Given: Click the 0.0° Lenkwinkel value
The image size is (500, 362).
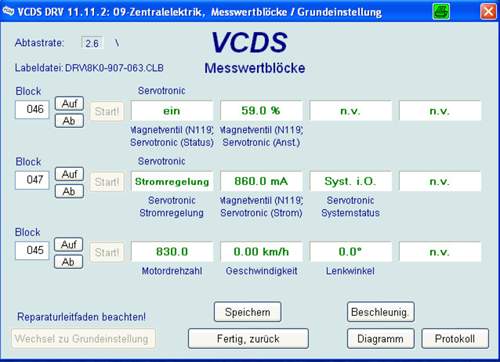Looking at the screenshot, I should click(351, 252).
